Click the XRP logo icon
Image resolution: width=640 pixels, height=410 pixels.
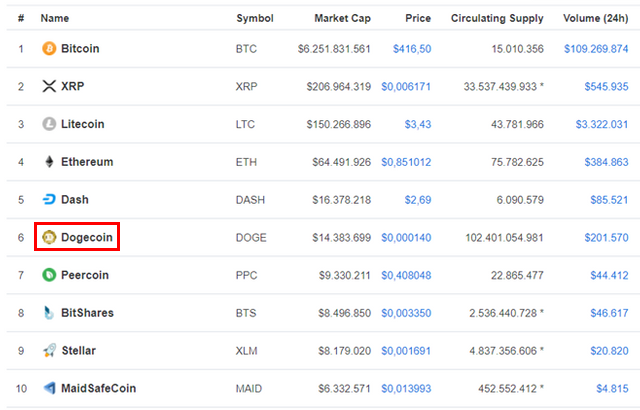pyautogui.click(x=49, y=86)
